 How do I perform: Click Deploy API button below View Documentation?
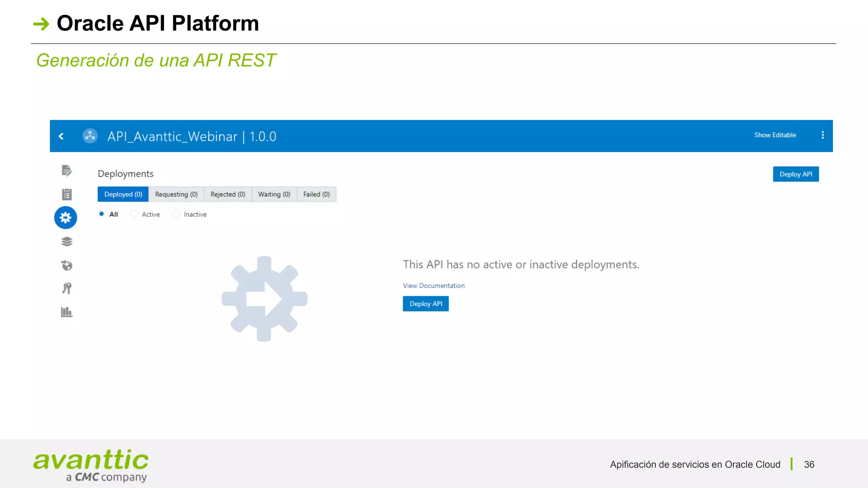pyautogui.click(x=426, y=304)
